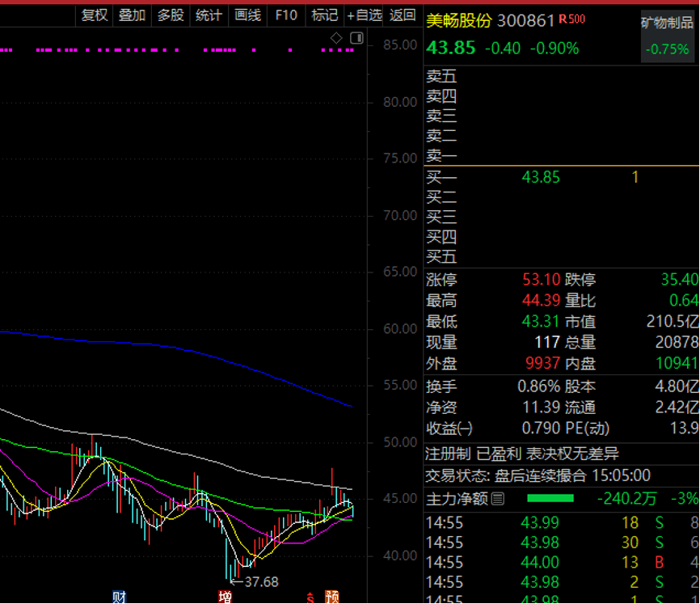
Task: Click the green 主力净额 flow bar
Action: tap(550, 498)
